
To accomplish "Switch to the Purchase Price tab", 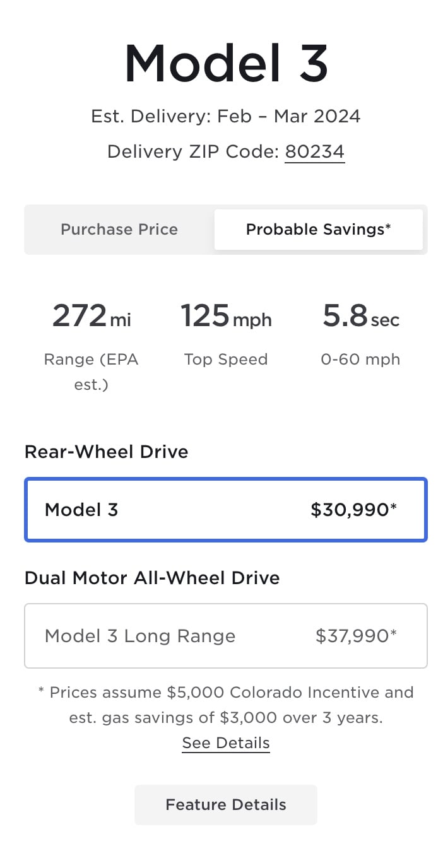I will (119, 230).
